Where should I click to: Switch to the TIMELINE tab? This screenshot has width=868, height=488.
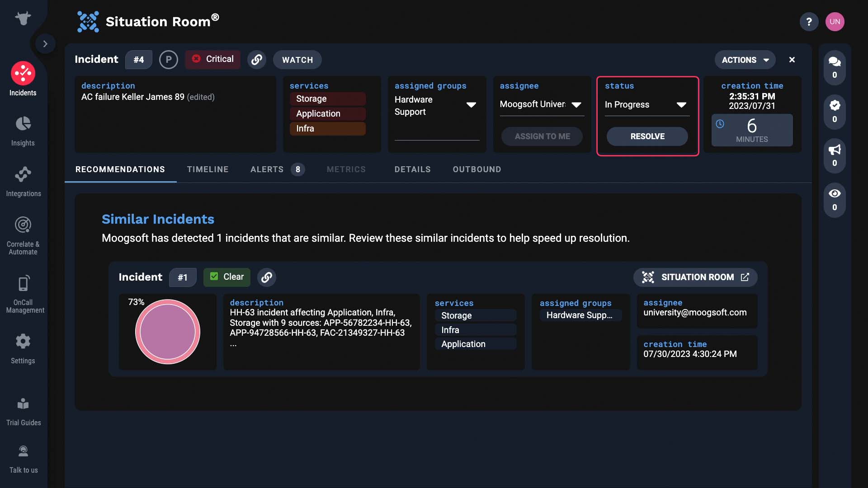[x=208, y=169]
